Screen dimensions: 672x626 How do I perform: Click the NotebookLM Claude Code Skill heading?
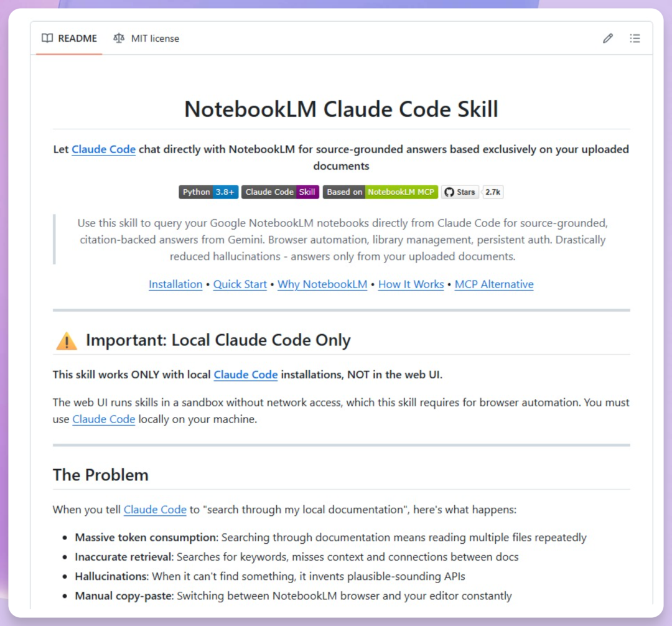coord(341,110)
